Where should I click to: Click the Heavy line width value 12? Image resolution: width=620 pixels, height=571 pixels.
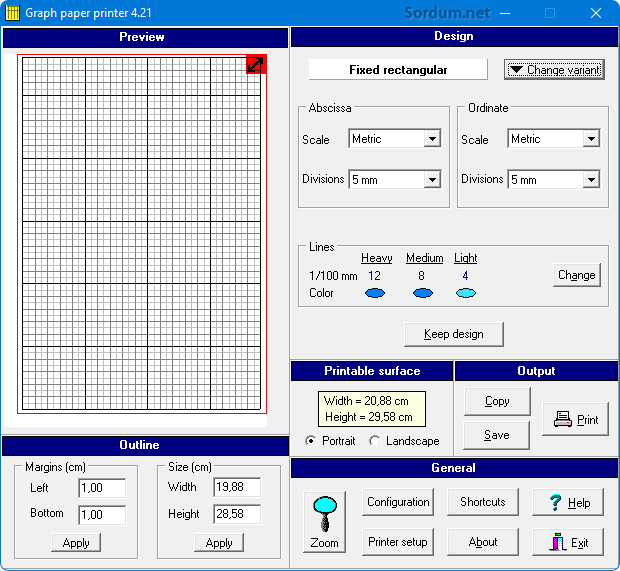(x=374, y=276)
